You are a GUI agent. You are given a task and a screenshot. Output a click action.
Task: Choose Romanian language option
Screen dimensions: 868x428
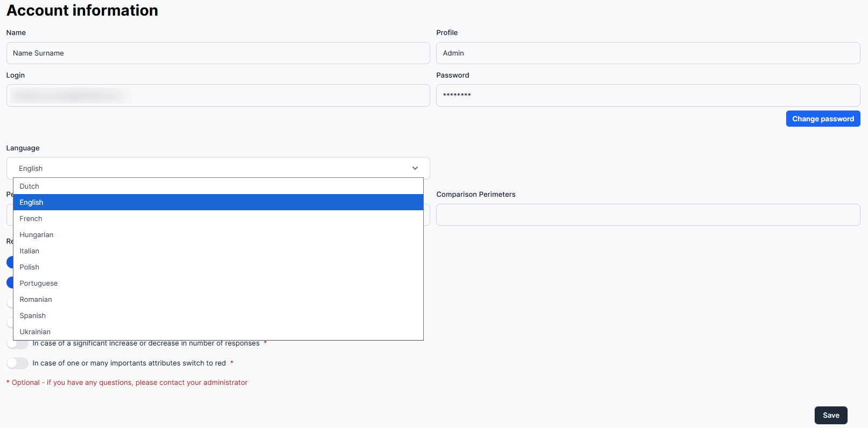36,300
